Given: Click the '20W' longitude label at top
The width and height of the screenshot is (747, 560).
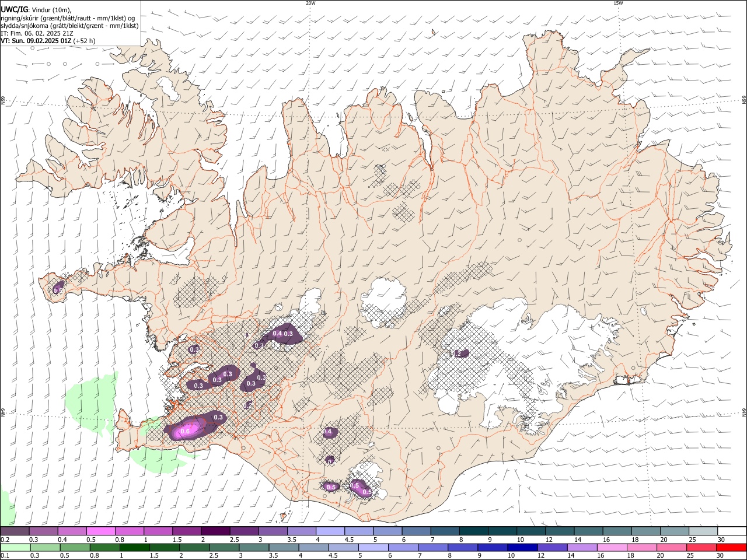Looking at the screenshot, I should [x=310, y=3].
